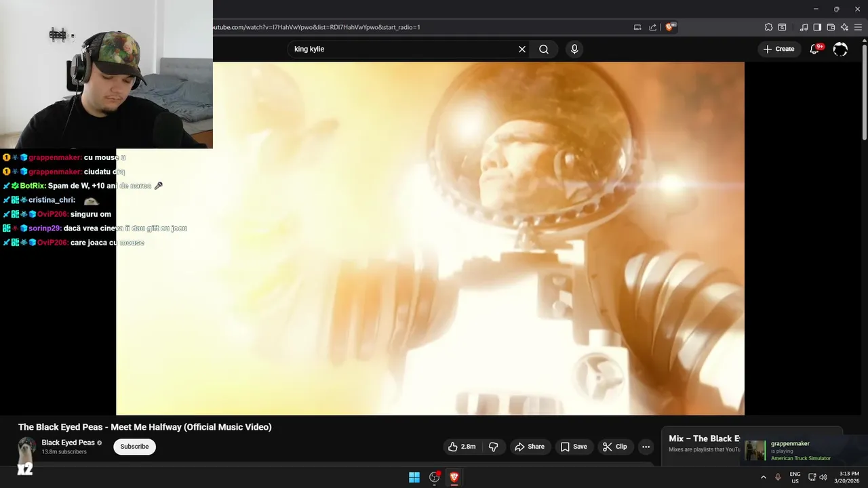
Task: Open Brave Leo AI sparkle icon
Action: pos(844,27)
